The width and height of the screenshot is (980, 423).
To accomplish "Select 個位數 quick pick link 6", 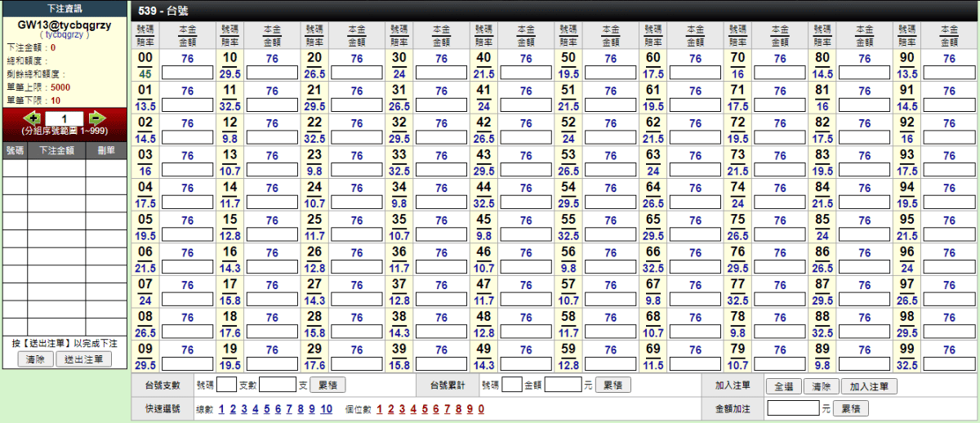I will (437, 409).
